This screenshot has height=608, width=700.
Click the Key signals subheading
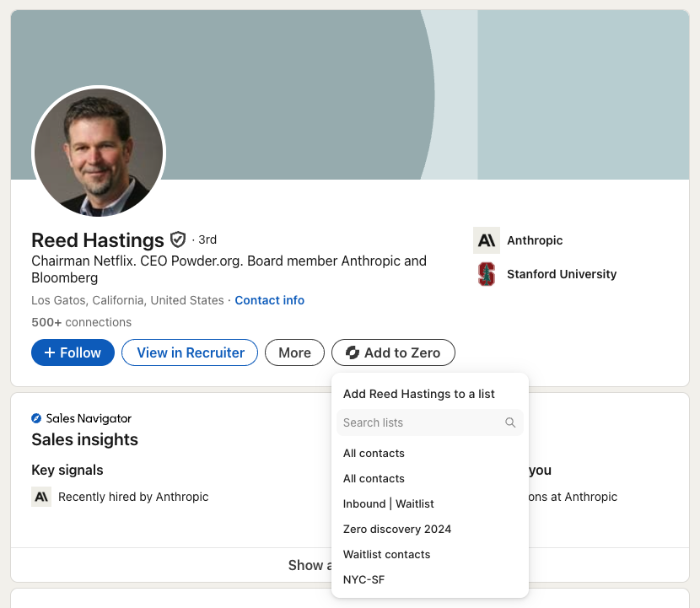tap(67, 470)
